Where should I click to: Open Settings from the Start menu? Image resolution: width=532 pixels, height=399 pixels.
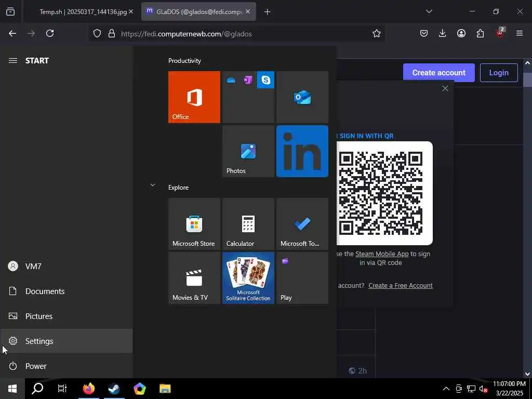click(66, 341)
